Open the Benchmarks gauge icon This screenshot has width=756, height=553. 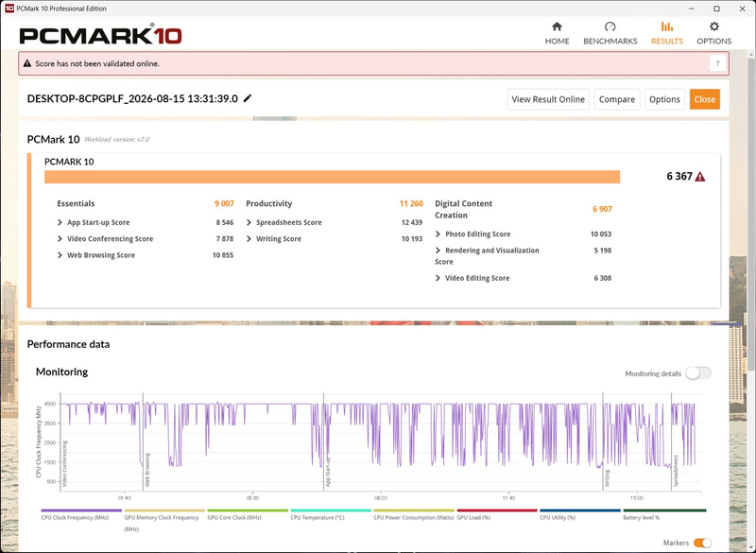[x=610, y=26]
